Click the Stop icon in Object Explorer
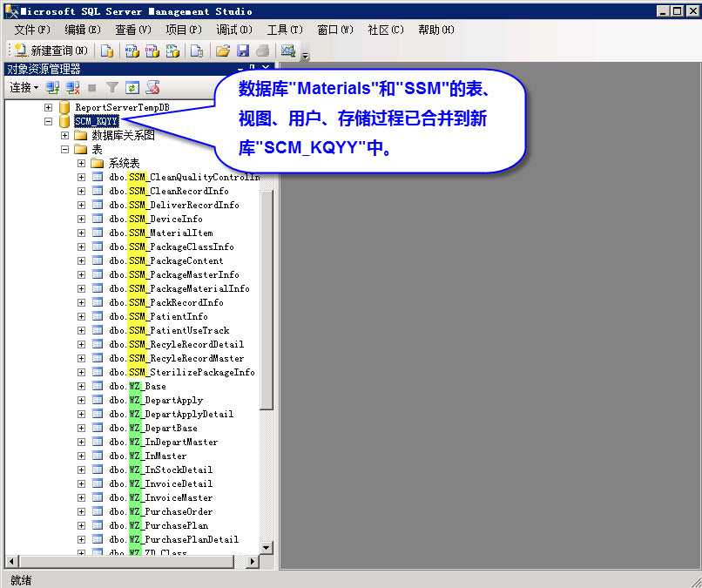The height and width of the screenshot is (588, 702). click(92, 88)
